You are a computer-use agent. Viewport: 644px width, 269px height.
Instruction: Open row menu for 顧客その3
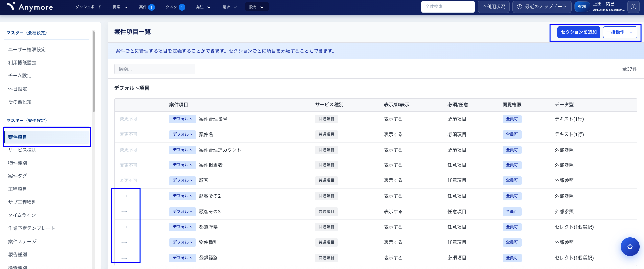click(124, 212)
